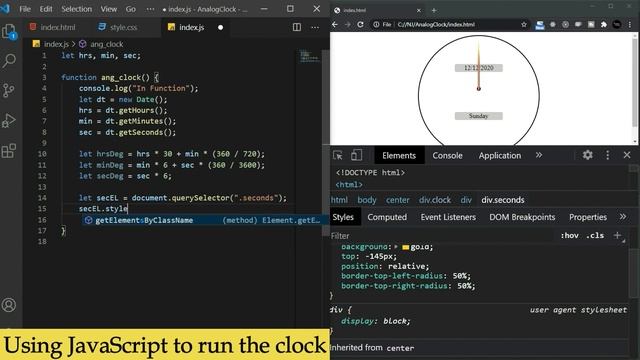Toggle the :hov element state panel
The image size is (640, 360).
pos(569,236)
